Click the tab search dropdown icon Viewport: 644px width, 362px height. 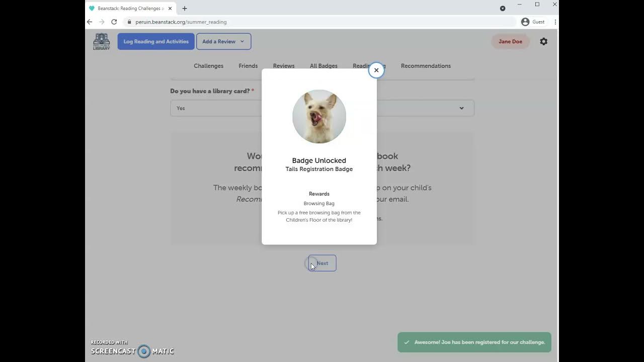[503, 9]
